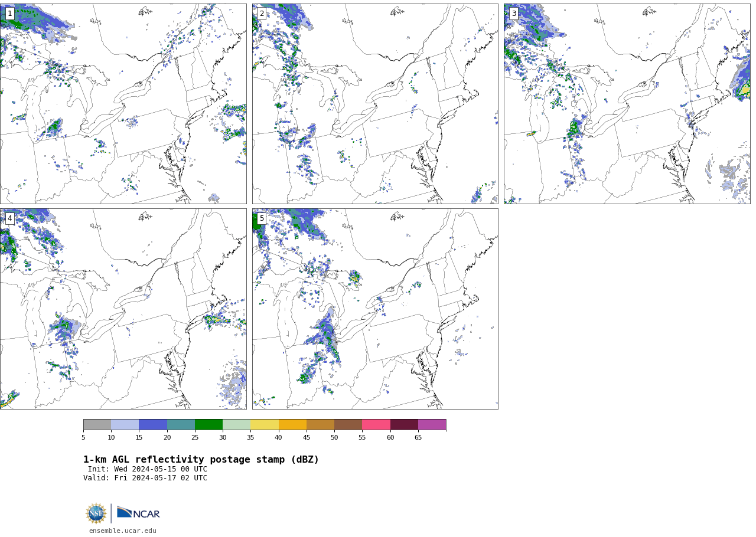The width and height of the screenshot is (756, 537).
Task: Click the panel number label 2
Action: click(262, 14)
